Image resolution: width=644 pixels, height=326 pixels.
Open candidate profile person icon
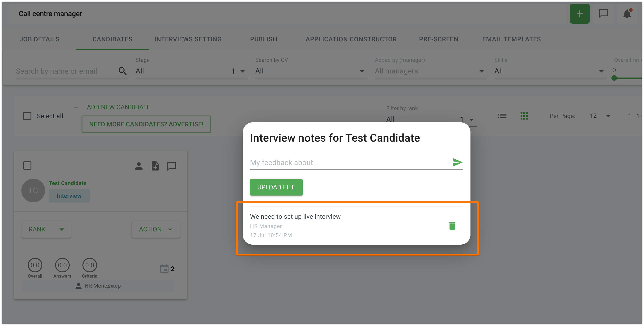139,166
